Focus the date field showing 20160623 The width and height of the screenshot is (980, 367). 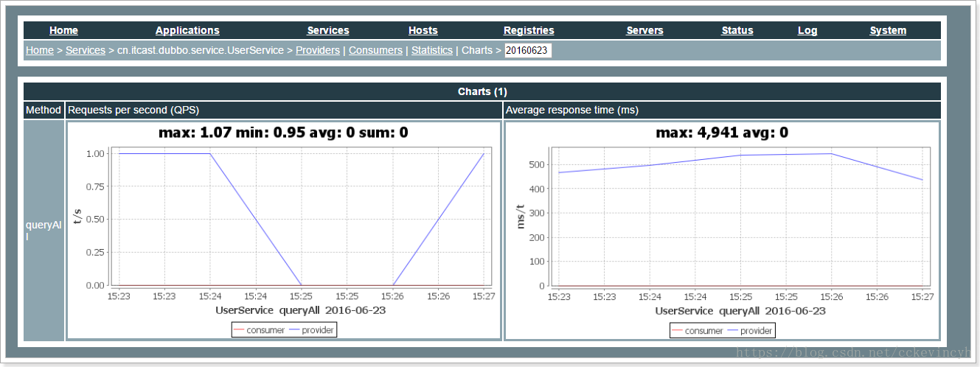tap(528, 50)
